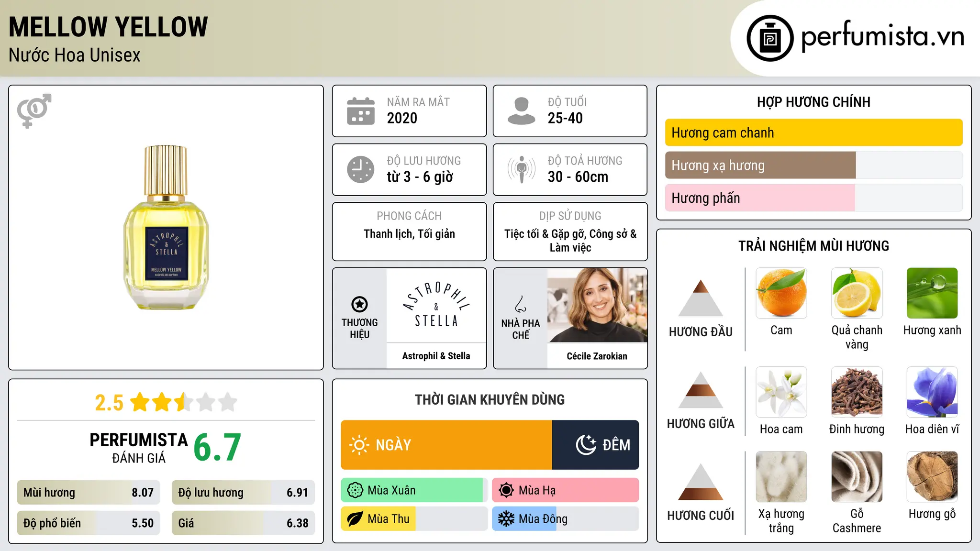Click the sillage value 30 - 60cm
The image size is (980, 551).
coord(578,177)
